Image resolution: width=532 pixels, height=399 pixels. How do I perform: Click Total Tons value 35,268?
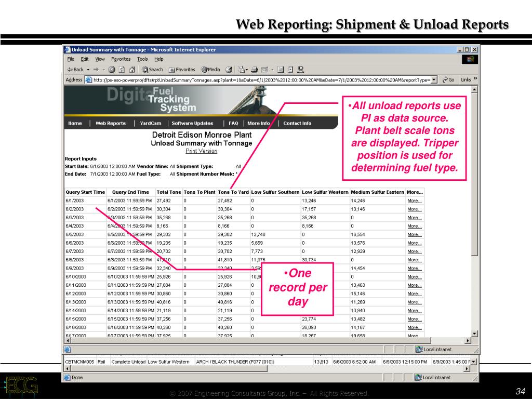coord(164,218)
